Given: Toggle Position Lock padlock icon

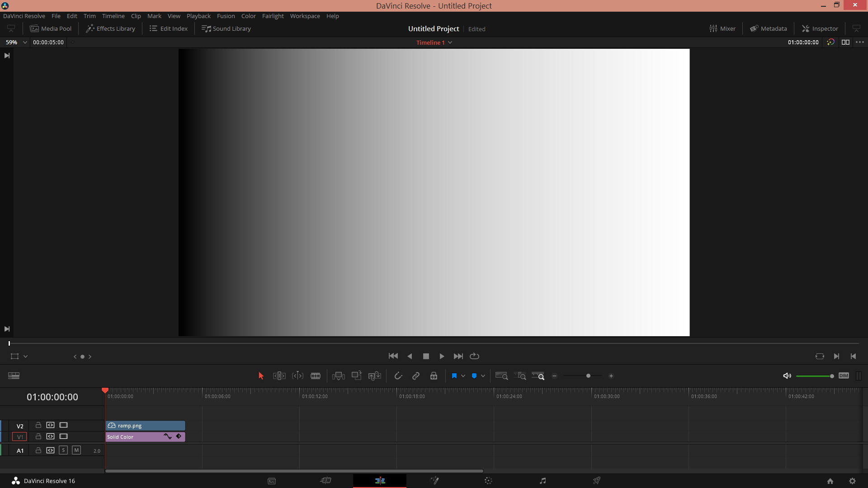Looking at the screenshot, I should tap(434, 376).
